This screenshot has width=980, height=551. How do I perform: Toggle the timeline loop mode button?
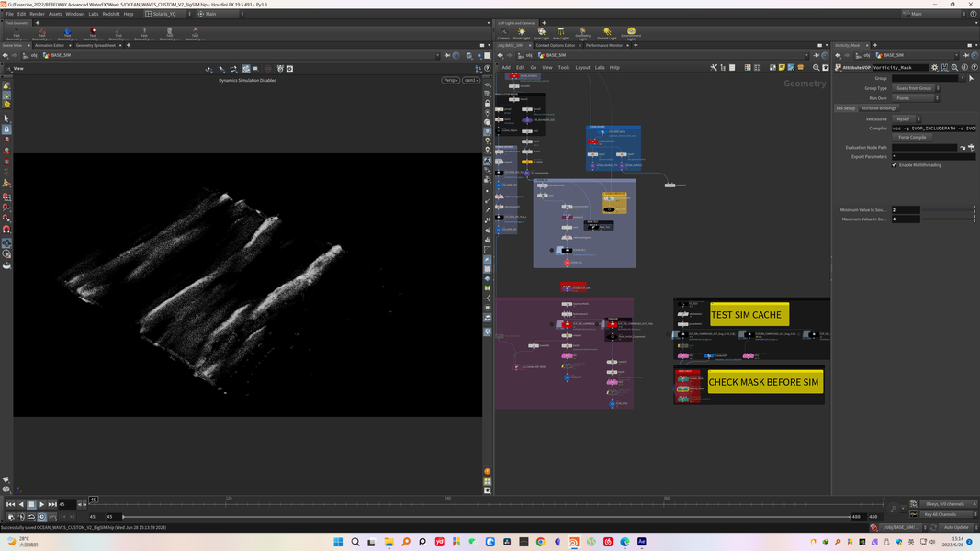coord(31,517)
